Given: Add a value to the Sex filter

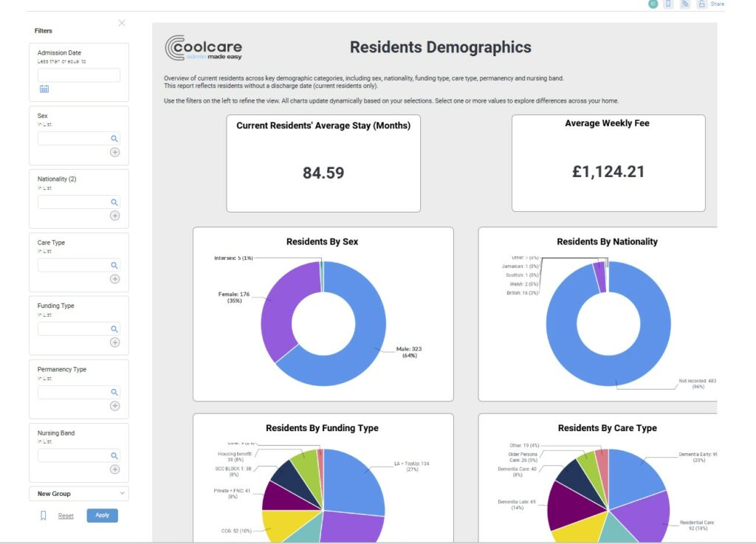Looking at the screenshot, I should [x=114, y=152].
